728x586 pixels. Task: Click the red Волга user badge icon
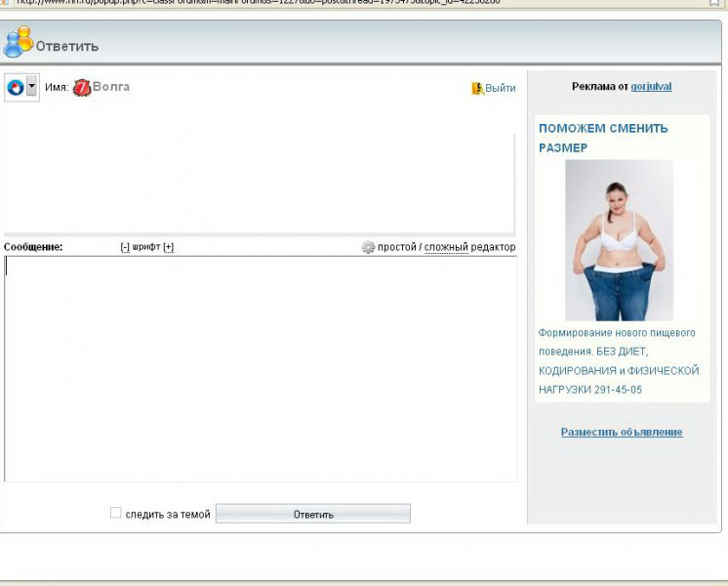(x=82, y=88)
